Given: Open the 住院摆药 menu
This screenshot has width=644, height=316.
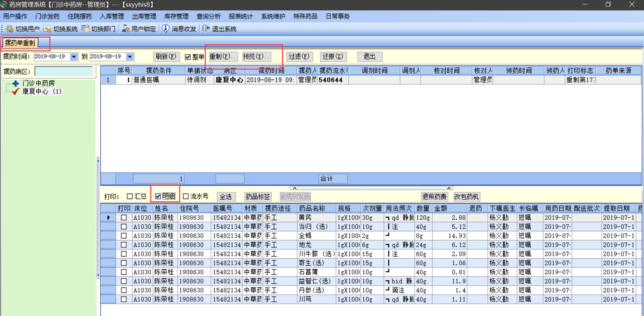Looking at the screenshot, I should click(x=80, y=16).
